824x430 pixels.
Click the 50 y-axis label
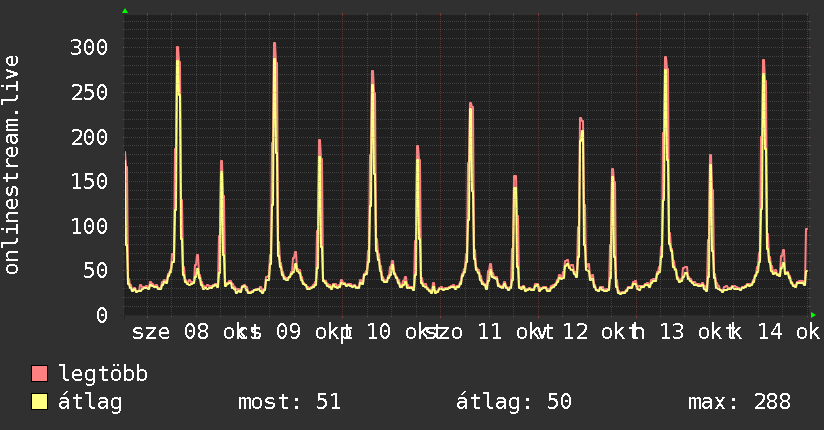(x=96, y=271)
